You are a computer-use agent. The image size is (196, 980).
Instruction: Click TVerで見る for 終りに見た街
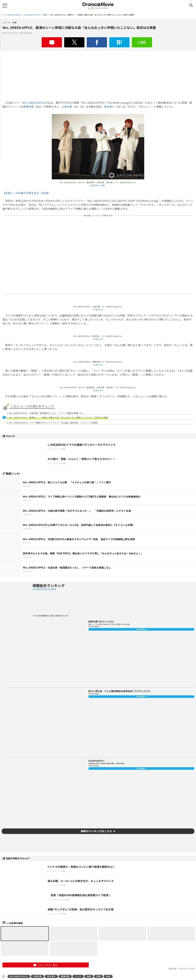click(x=141, y=697)
